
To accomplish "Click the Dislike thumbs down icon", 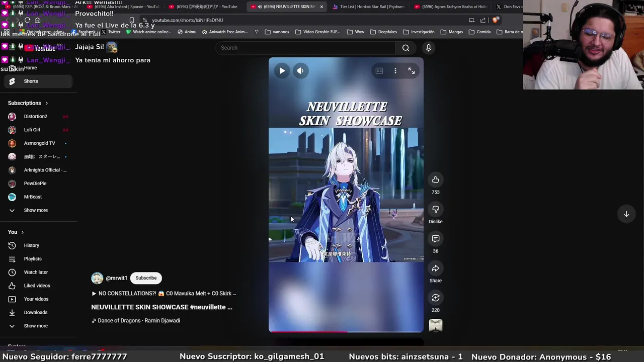I will pyautogui.click(x=436, y=209).
